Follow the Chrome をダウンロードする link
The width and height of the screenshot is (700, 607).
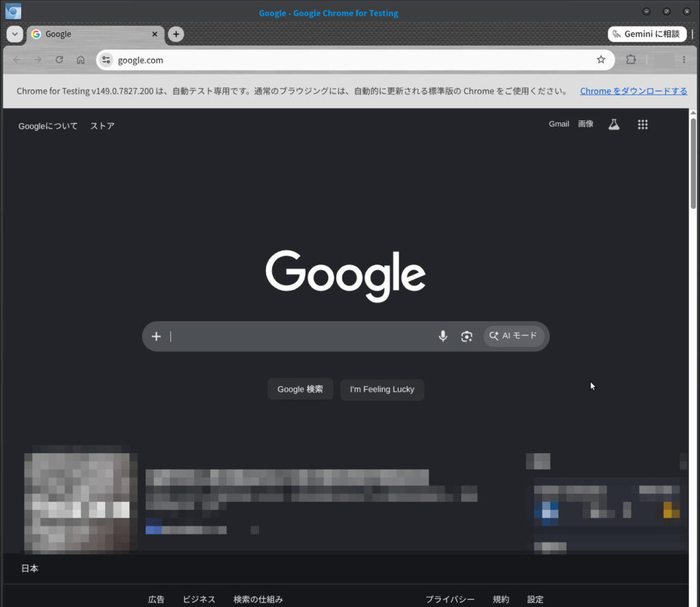tap(634, 91)
